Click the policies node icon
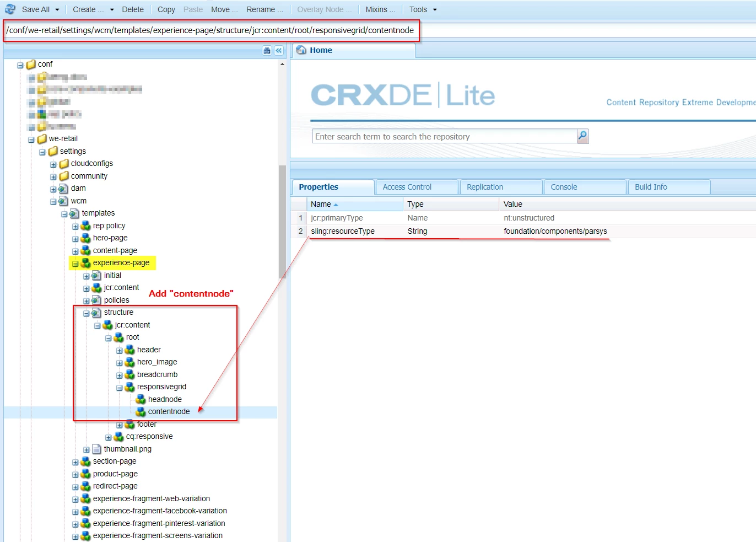The height and width of the screenshot is (542, 756). pos(96,300)
